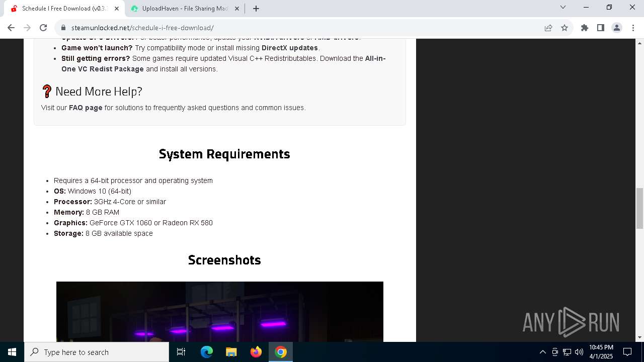Viewport: 644px width, 362px height.
Task: Open a new browser tab
Action: (256, 9)
